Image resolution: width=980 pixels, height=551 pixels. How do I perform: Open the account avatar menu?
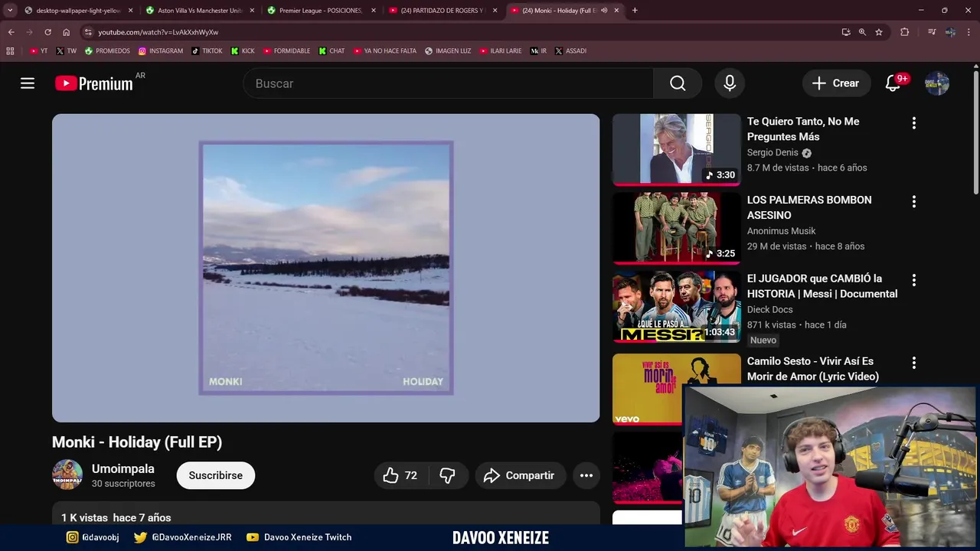[x=937, y=83]
